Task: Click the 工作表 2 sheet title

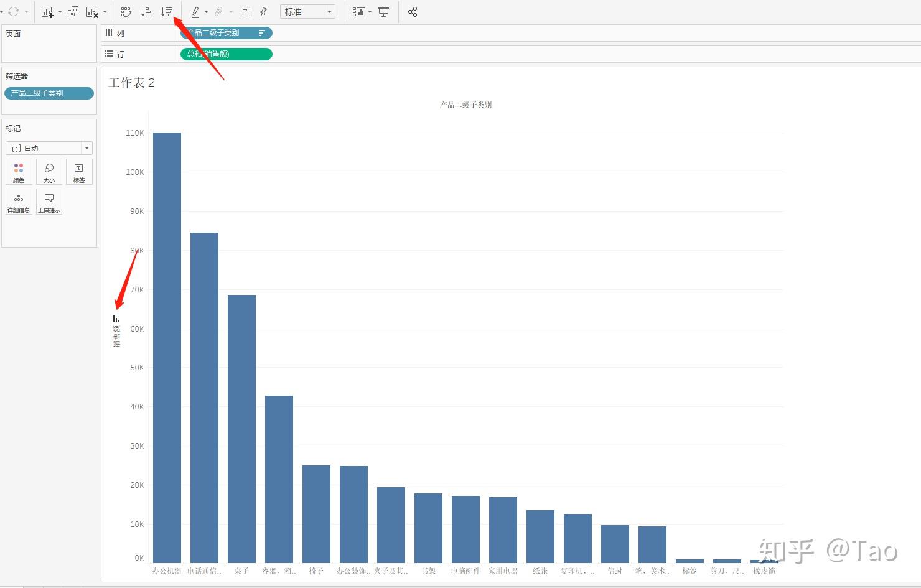Action: pos(131,83)
